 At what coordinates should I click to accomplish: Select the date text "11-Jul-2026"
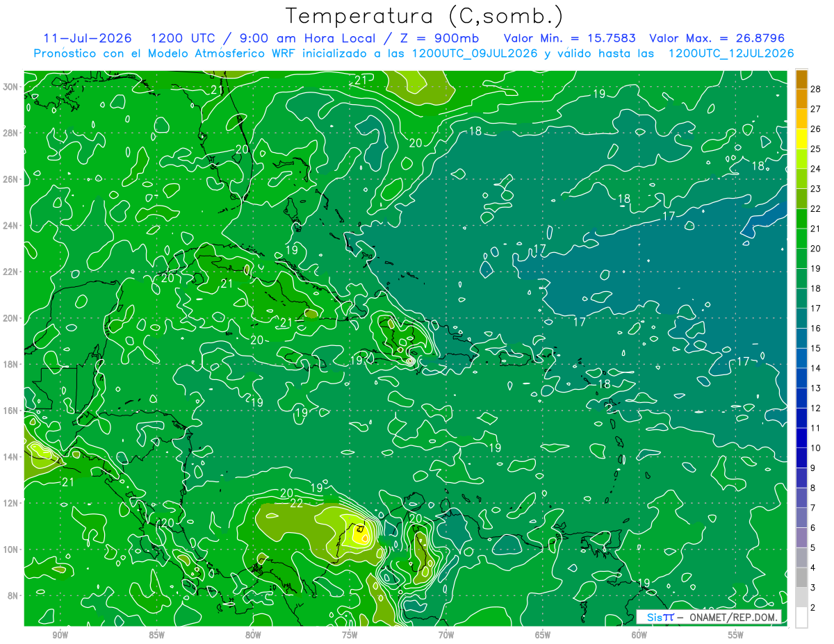88,38
